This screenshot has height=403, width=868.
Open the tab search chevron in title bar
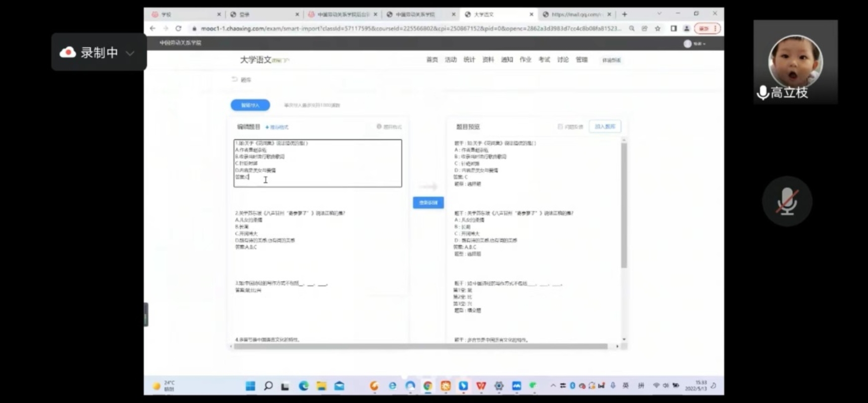(x=659, y=14)
